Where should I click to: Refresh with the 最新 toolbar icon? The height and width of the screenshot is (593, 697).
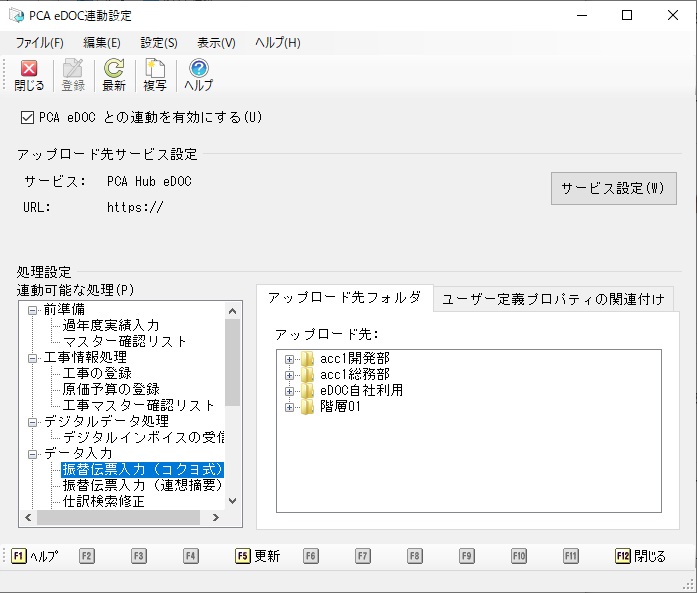(x=114, y=75)
